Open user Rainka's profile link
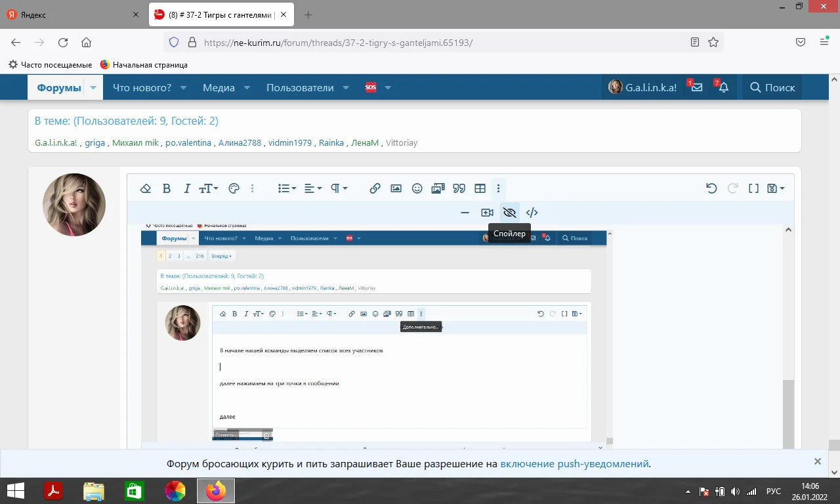Viewport: 840px width, 504px height. tap(331, 142)
